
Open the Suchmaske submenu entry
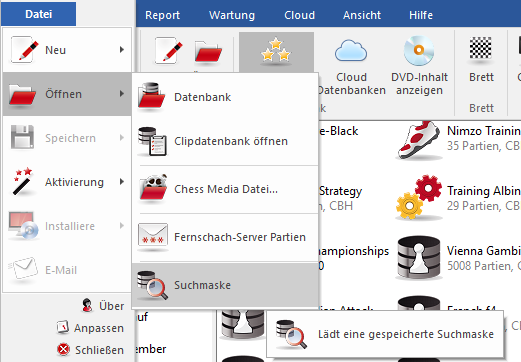[225, 285]
